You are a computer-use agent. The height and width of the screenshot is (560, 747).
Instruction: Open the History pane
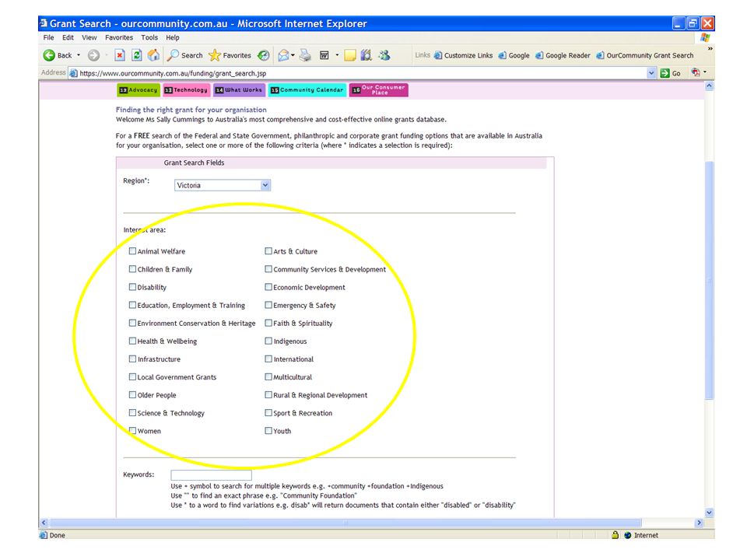(264, 55)
